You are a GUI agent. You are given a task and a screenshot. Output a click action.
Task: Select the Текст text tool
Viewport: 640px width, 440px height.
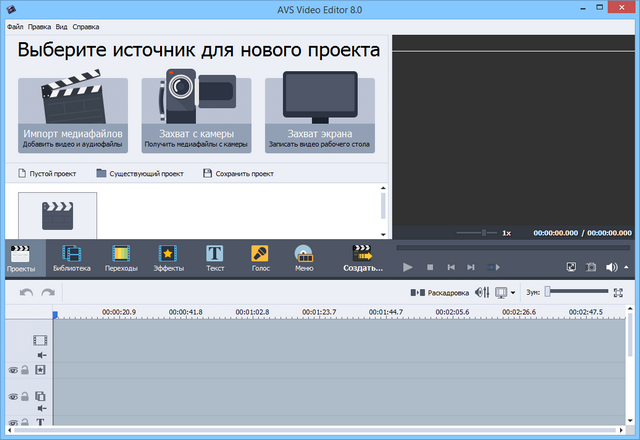coord(215,258)
